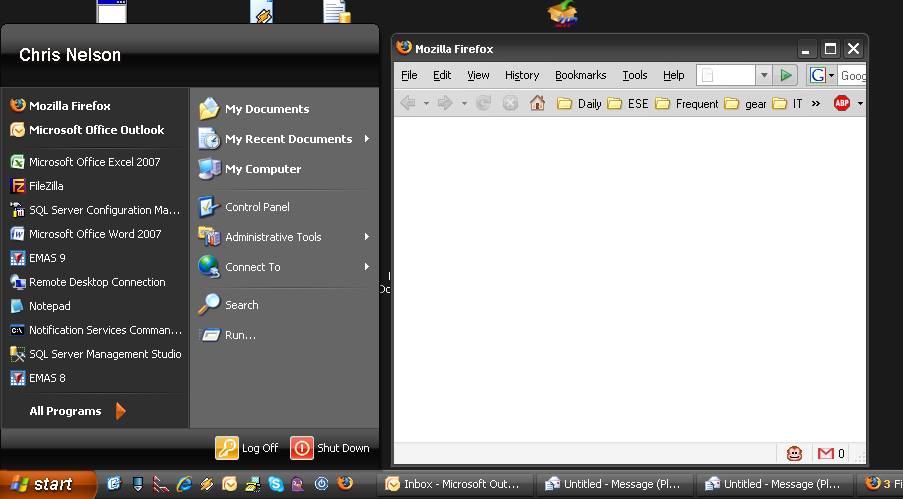Image resolution: width=903 pixels, height=499 pixels.
Task: Open the gear bookmarks folder
Action: tap(745, 104)
